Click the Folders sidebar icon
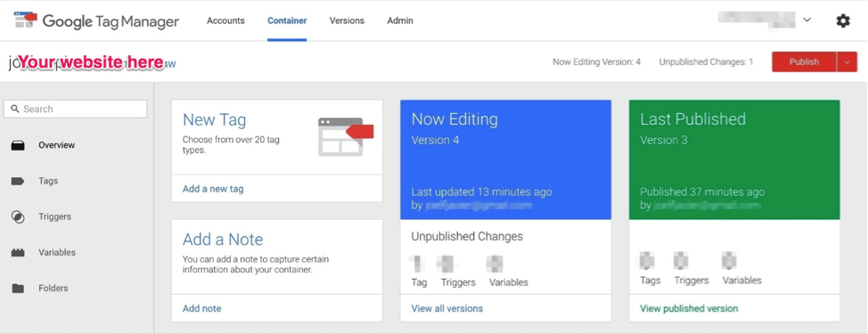868x334 pixels. (x=18, y=288)
